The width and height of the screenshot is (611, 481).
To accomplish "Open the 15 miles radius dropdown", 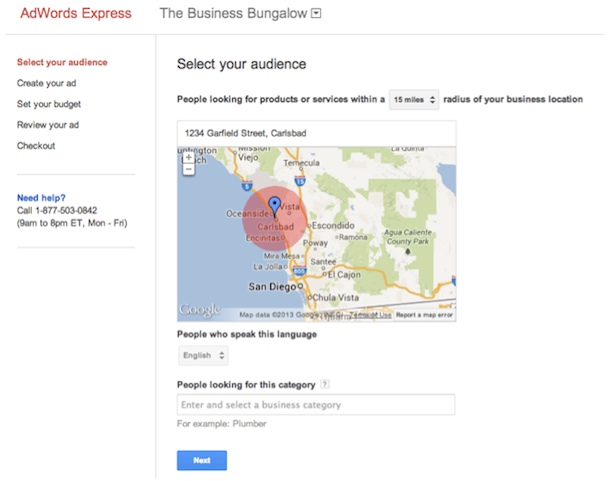I will [414, 99].
